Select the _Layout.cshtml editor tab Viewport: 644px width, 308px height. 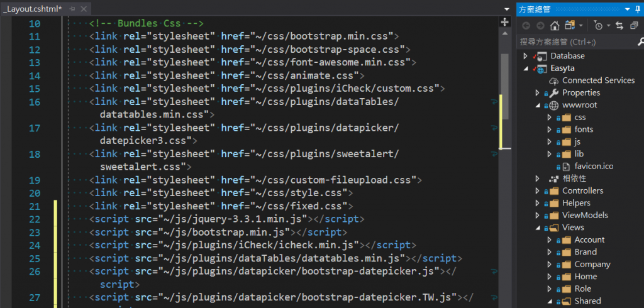[x=32, y=9]
